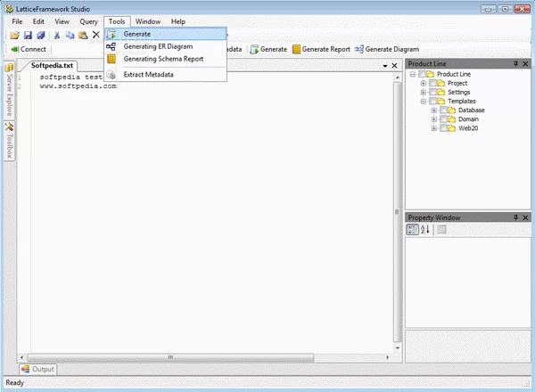Choose Generating ER Diagram menu entry
The height and width of the screenshot is (392, 535).
point(166,46)
